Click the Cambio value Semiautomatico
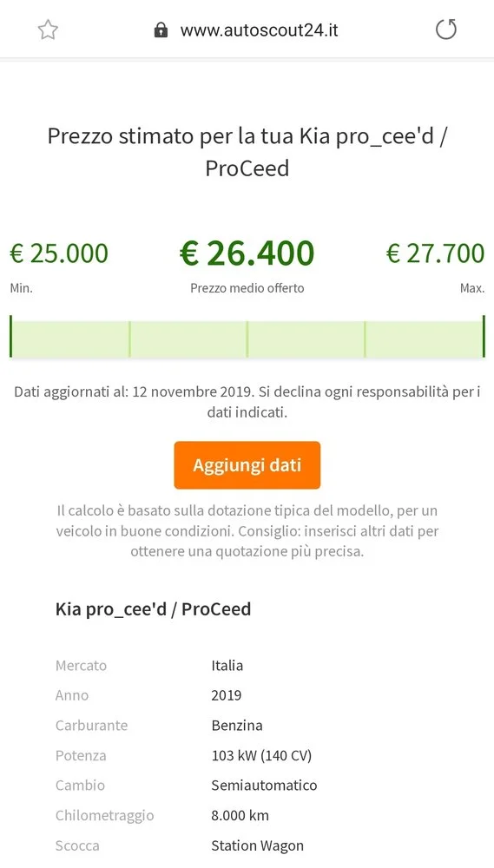The image size is (494, 868). (x=264, y=785)
